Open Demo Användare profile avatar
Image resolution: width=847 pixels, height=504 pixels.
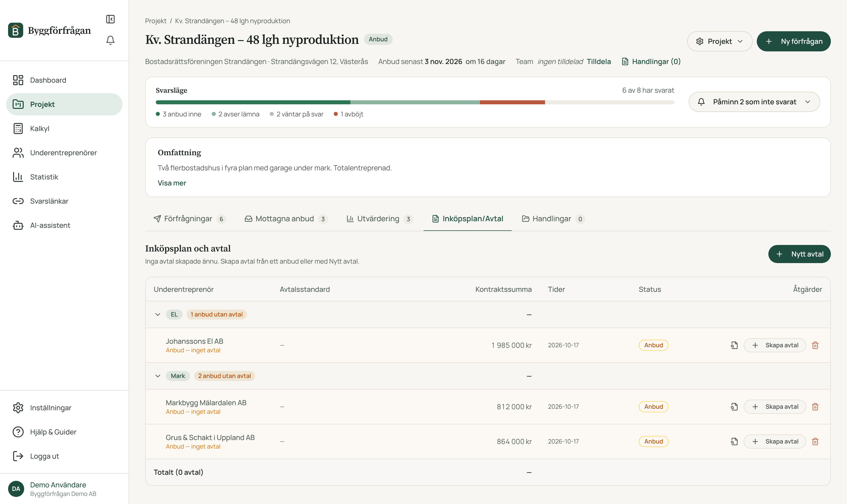[16, 489]
